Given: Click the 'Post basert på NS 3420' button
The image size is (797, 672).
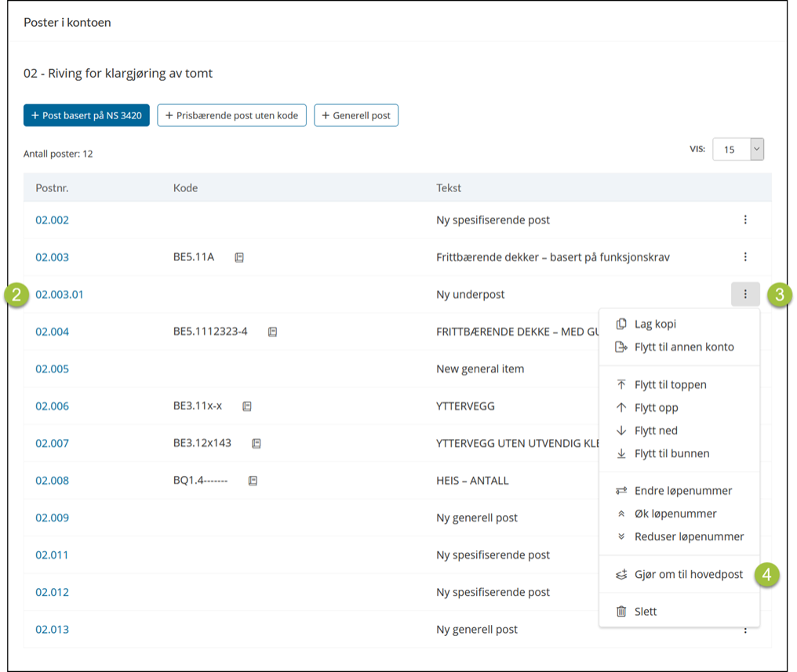Looking at the screenshot, I should coord(86,115).
